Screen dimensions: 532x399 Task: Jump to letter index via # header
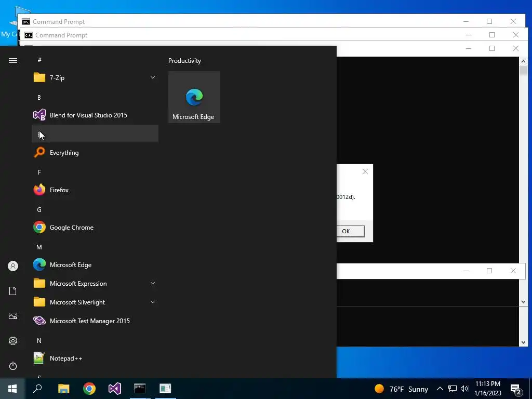pos(39,60)
